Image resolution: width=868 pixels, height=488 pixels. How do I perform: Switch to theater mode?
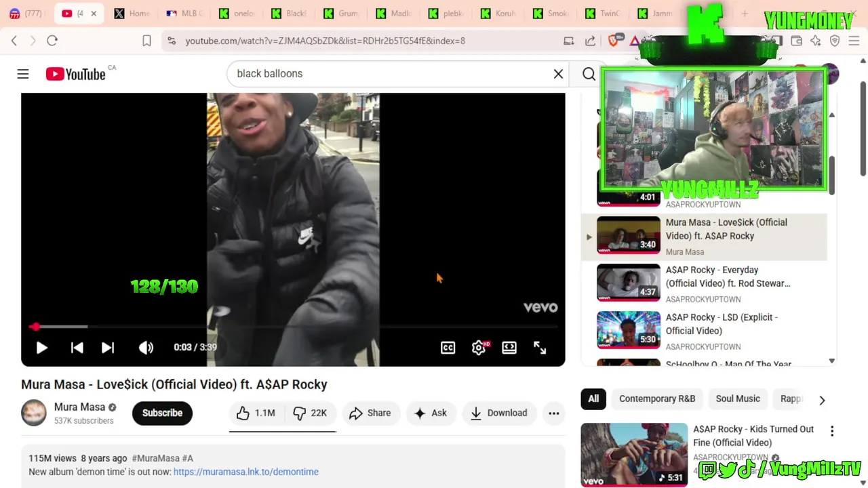click(x=509, y=348)
